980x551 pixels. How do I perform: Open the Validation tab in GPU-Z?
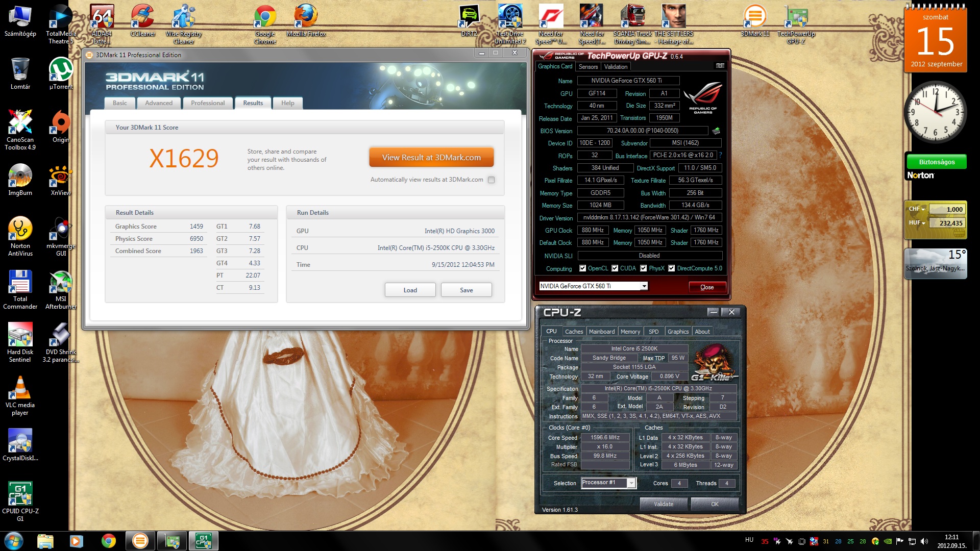[x=616, y=67]
